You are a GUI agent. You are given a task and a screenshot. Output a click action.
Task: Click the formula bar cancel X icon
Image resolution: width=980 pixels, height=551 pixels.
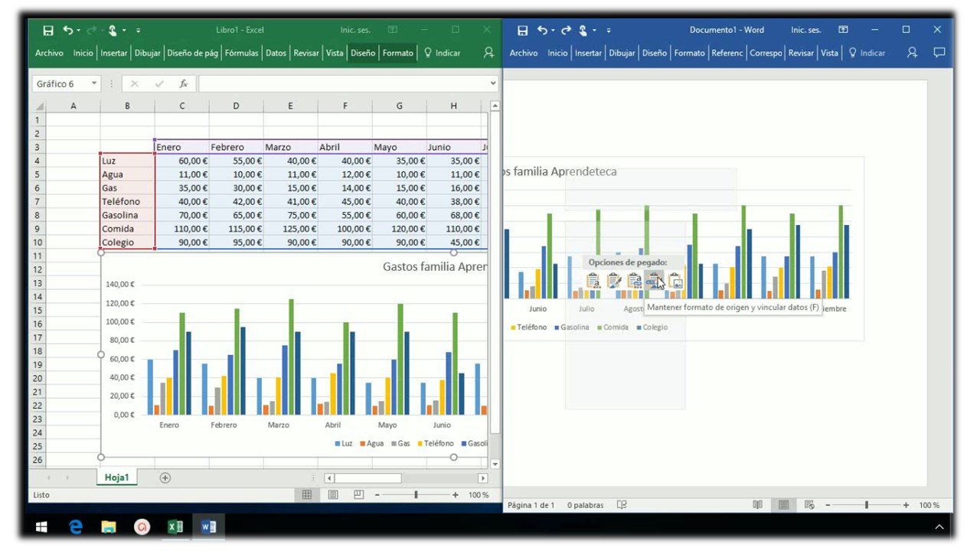tap(135, 83)
